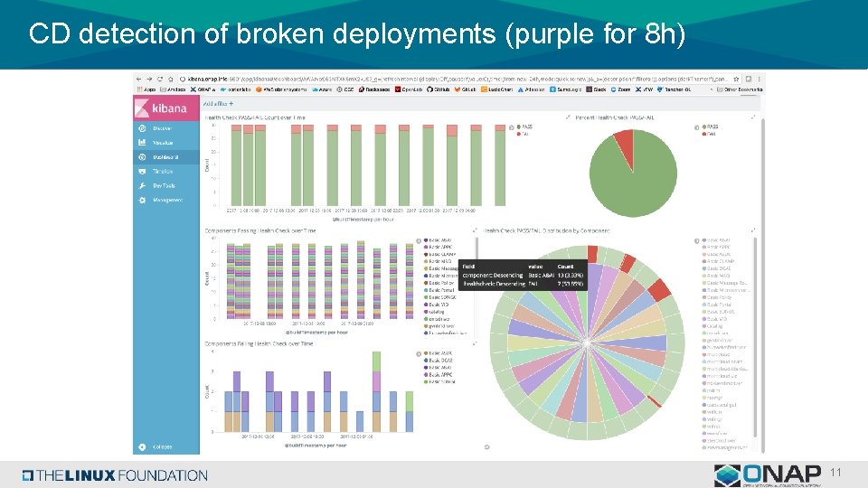Select Basic VID in passing components legend
868x488 pixels.
437,305
